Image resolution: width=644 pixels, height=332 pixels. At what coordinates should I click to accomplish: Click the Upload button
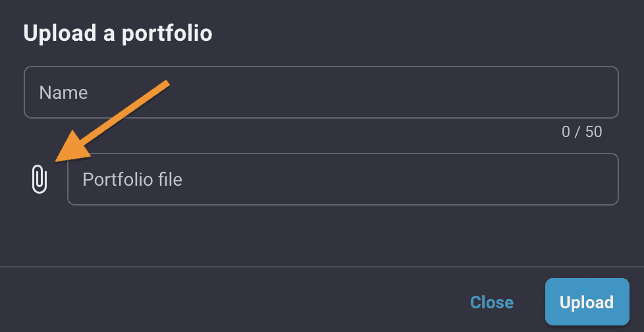click(587, 302)
